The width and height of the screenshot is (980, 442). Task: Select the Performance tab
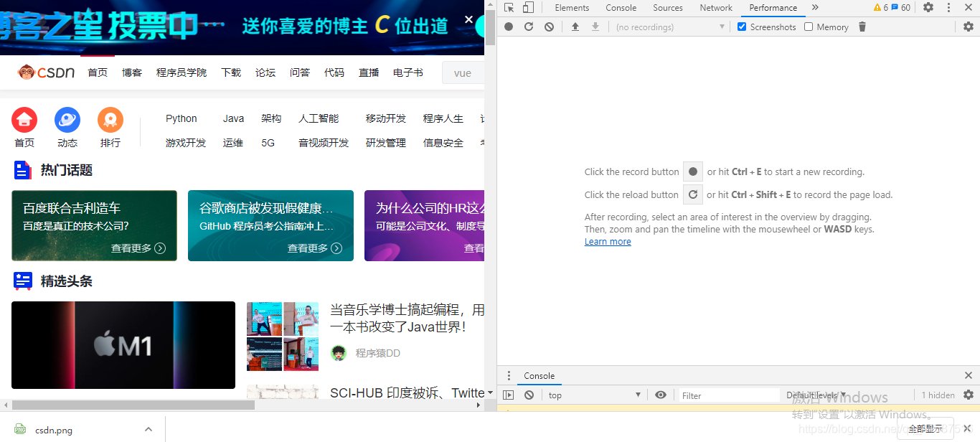773,8
